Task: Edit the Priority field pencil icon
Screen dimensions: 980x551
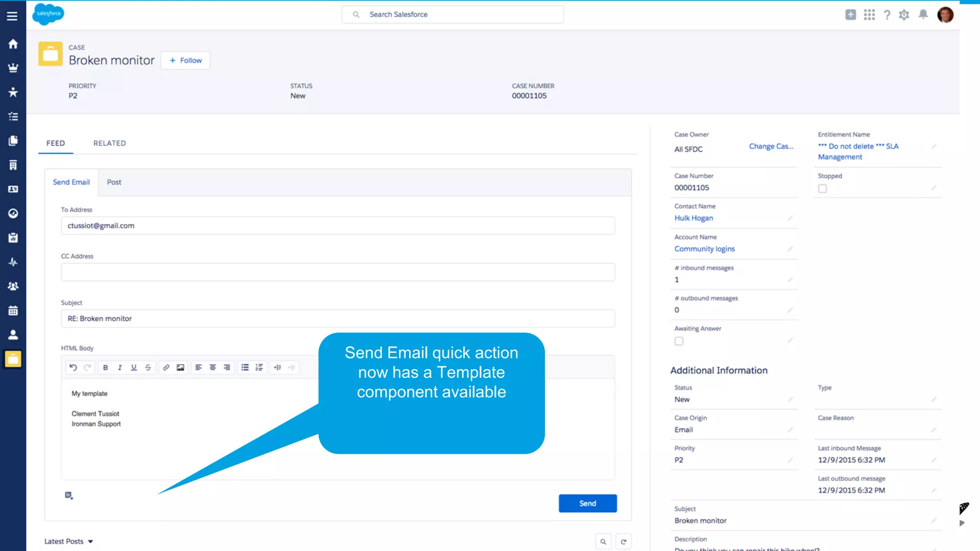Action: click(790, 460)
